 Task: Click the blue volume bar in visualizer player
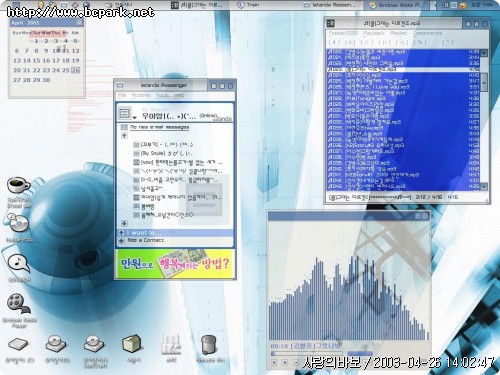click(x=360, y=354)
